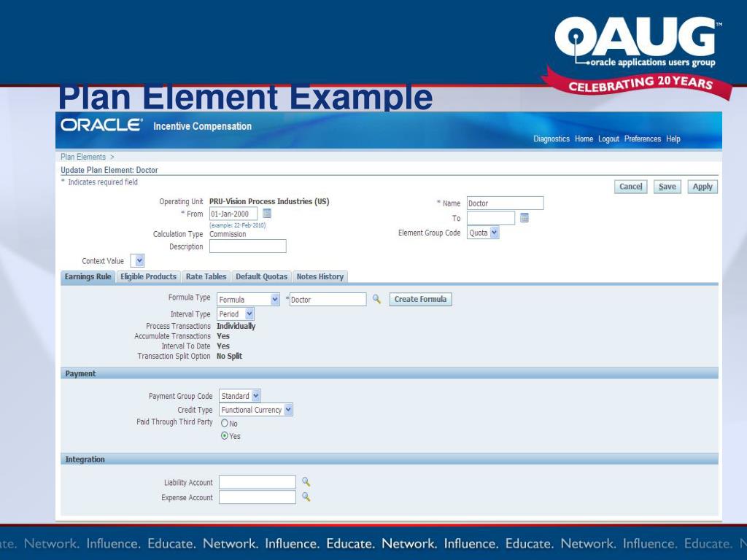Click the formula name field Doctor
747x560 pixels.
coord(328,299)
